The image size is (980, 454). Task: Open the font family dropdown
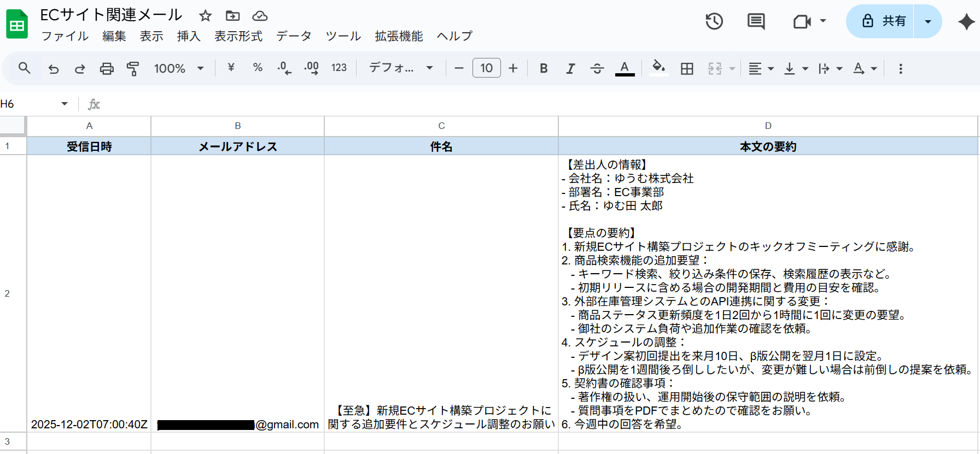click(x=401, y=68)
